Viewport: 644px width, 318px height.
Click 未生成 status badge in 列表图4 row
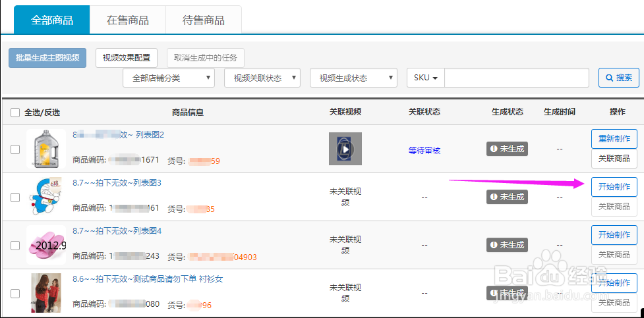(508, 245)
